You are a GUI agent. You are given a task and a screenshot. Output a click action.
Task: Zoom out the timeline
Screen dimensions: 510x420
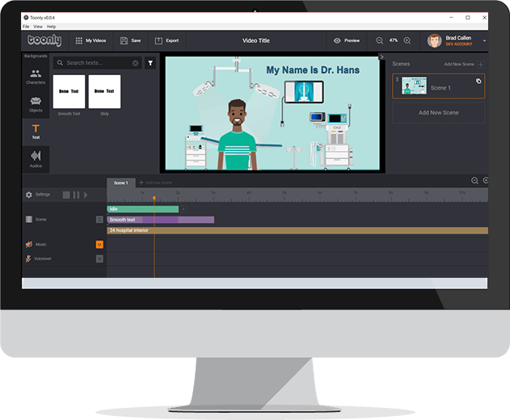[475, 180]
